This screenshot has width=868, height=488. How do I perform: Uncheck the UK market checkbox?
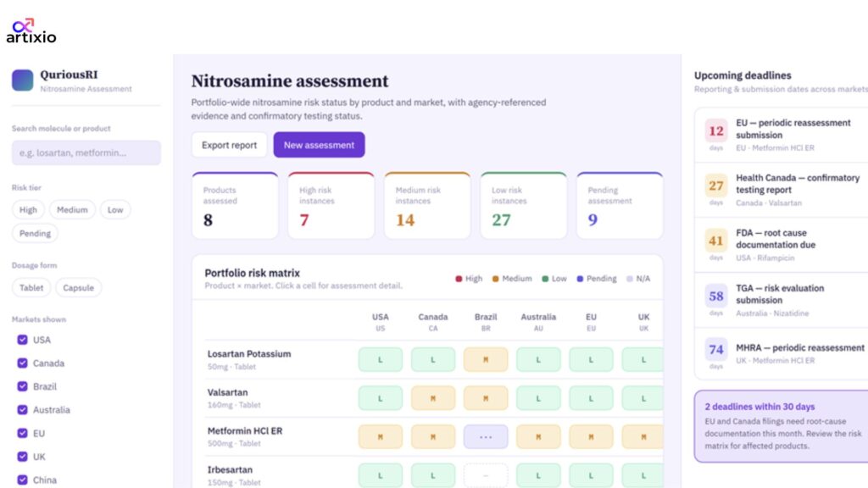(x=22, y=457)
